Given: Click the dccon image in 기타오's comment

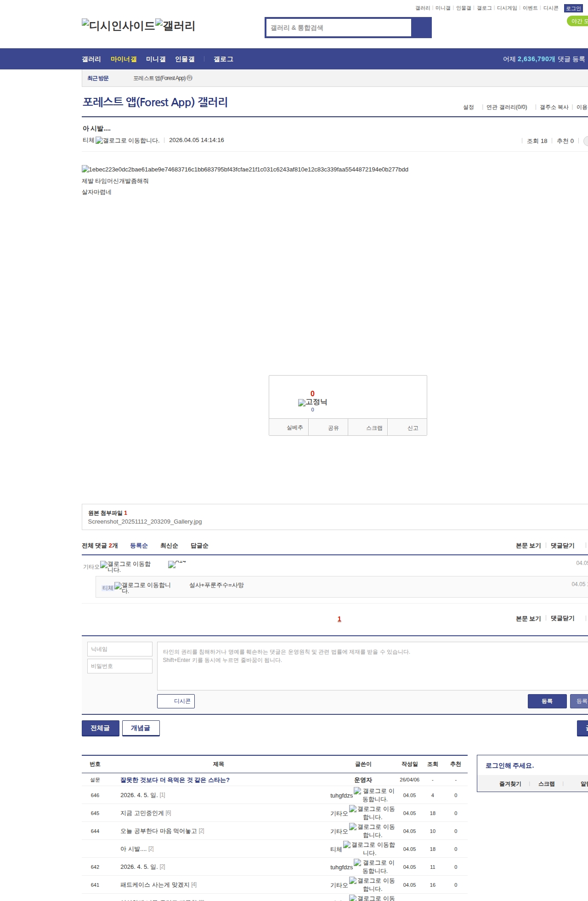Looking at the screenshot, I should coord(177,565).
